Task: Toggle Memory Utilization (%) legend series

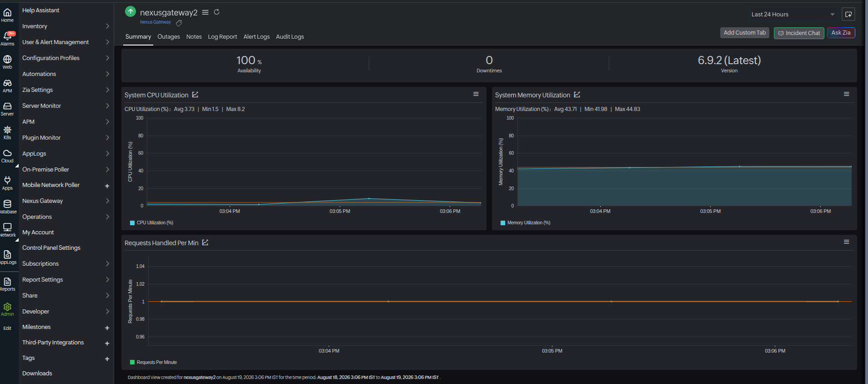Action: tap(525, 223)
